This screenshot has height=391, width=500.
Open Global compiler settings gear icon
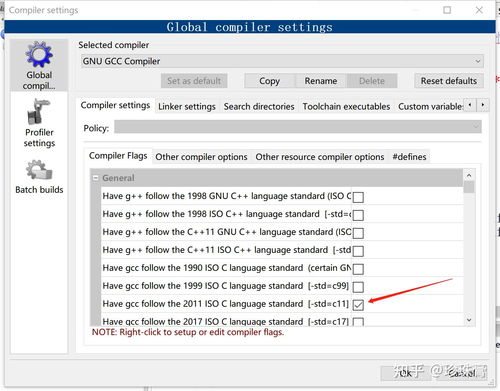(x=39, y=54)
